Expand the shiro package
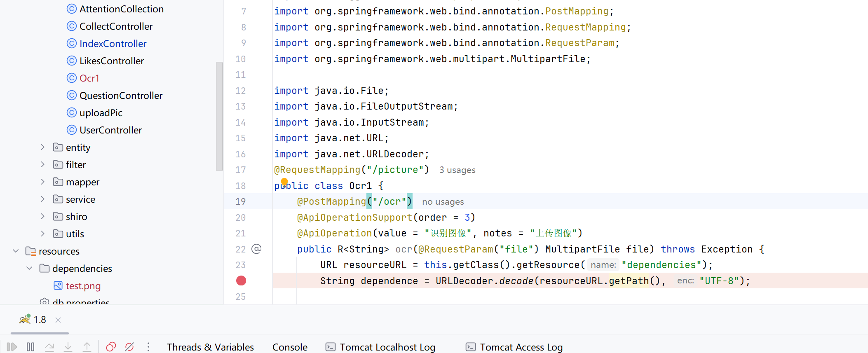This screenshot has width=868, height=353. click(42, 216)
